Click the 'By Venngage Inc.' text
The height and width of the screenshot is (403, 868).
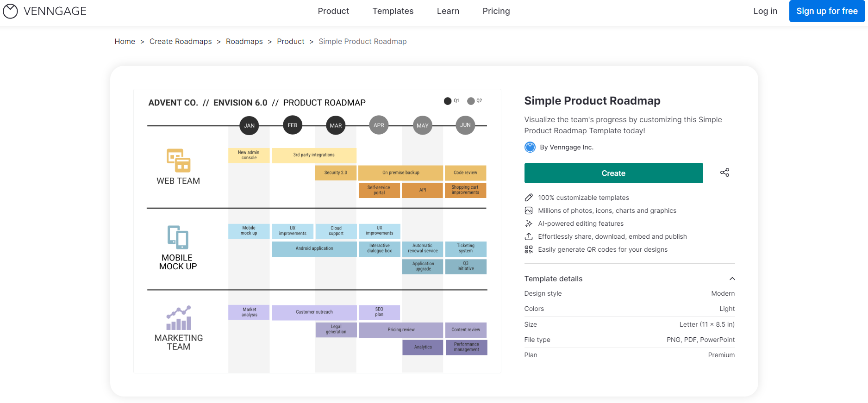pyautogui.click(x=567, y=147)
